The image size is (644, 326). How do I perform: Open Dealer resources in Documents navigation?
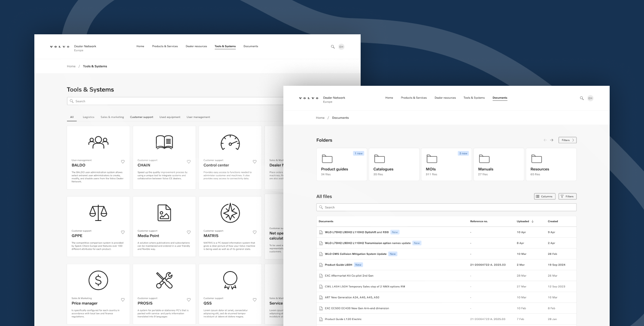click(445, 98)
